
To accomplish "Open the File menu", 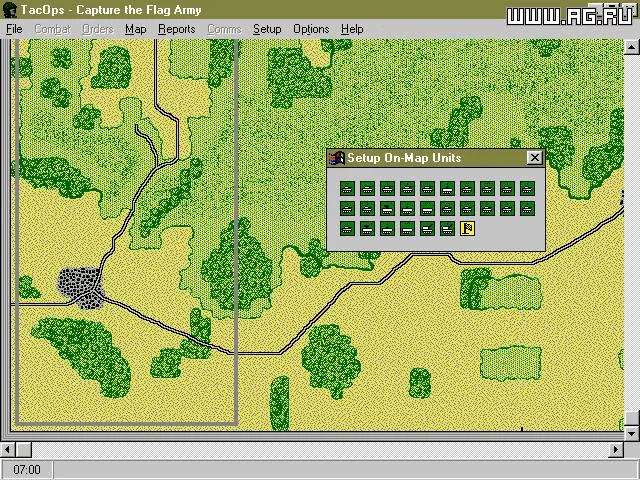I will 14,29.
